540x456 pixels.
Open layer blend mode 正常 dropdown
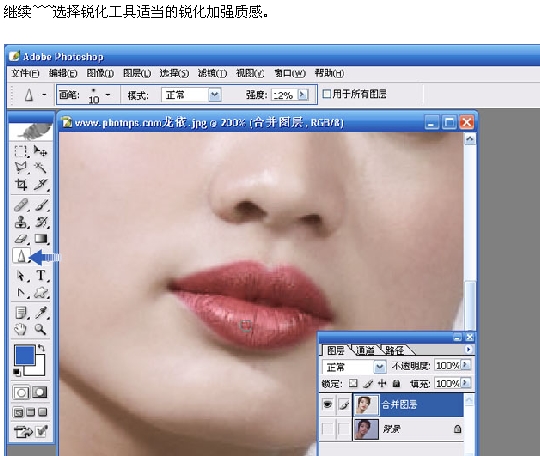click(380, 367)
